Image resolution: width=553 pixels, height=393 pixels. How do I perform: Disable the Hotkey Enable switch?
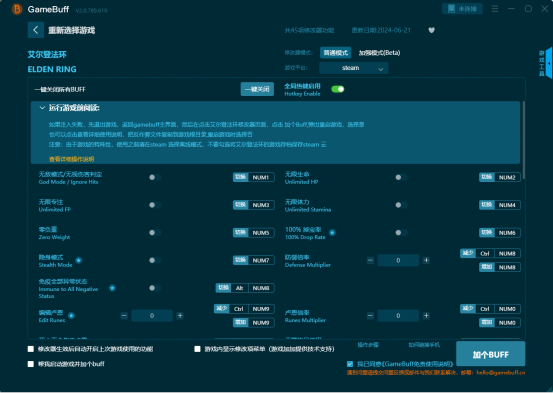(x=338, y=89)
